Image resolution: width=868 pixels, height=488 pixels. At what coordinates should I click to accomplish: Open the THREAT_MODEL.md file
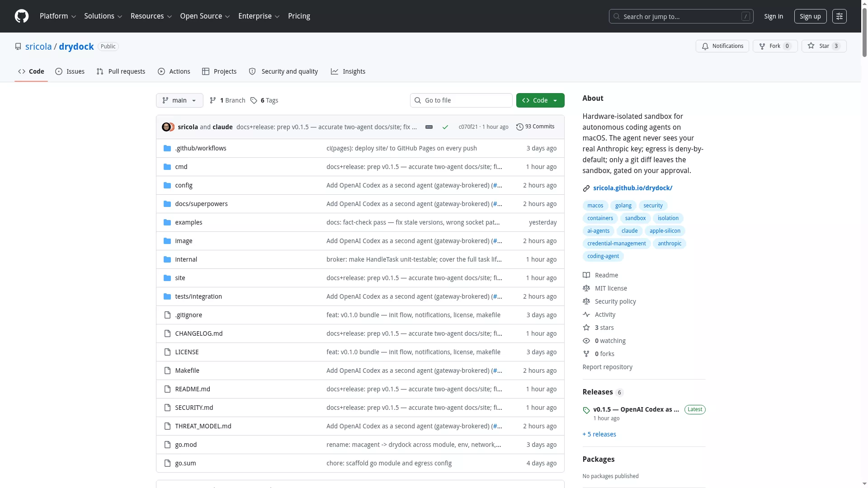(x=203, y=426)
